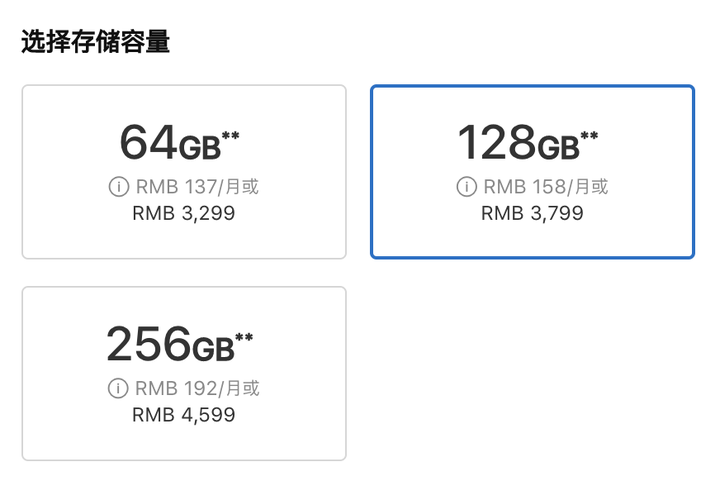The image size is (720, 481).
Task: Click the footnote asterisks after 128GB
Action: (x=589, y=136)
